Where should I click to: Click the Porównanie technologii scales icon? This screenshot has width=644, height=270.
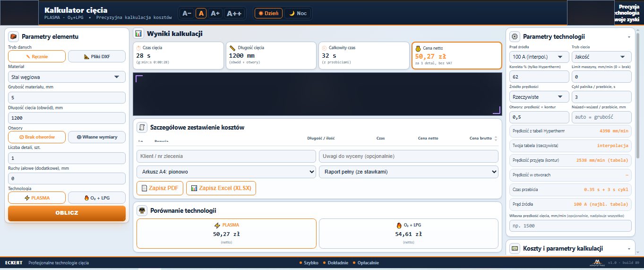141,210
